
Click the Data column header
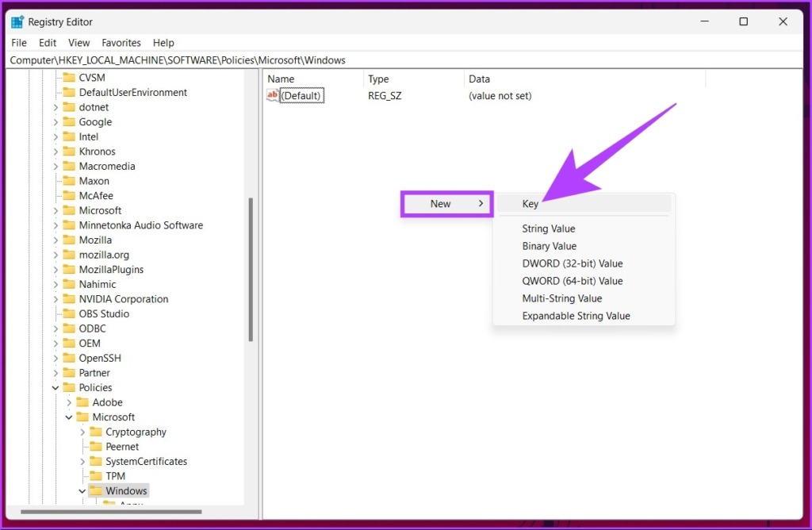pyautogui.click(x=480, y=79)
